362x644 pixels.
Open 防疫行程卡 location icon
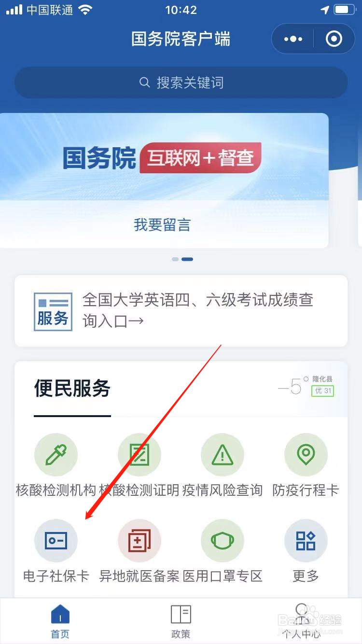click(x=306, y=455)
